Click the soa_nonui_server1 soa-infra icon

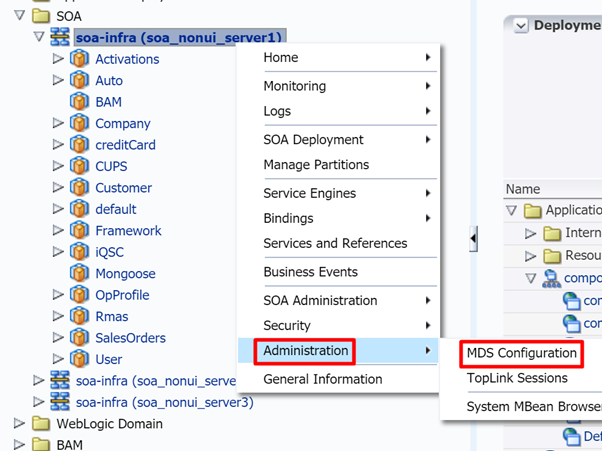(x=60, y=37)
